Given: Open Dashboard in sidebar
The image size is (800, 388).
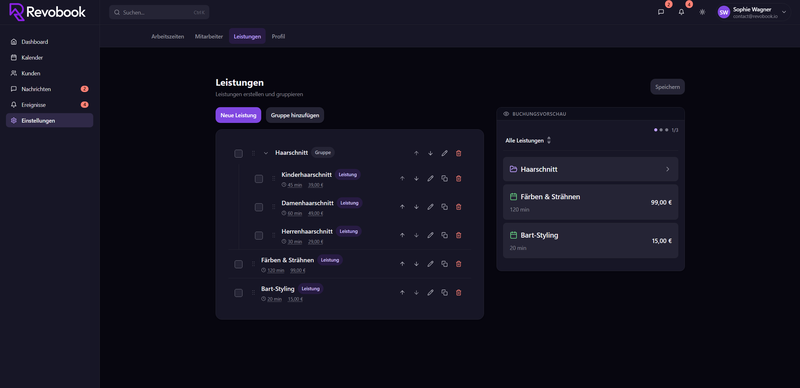Looking at the screenshot, I should [49, 42].
